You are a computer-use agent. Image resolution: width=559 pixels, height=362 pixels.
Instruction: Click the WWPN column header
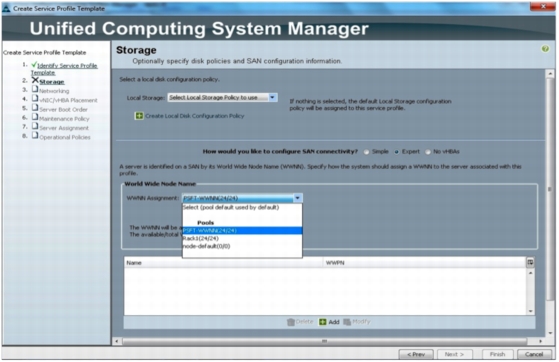point(424,263)
